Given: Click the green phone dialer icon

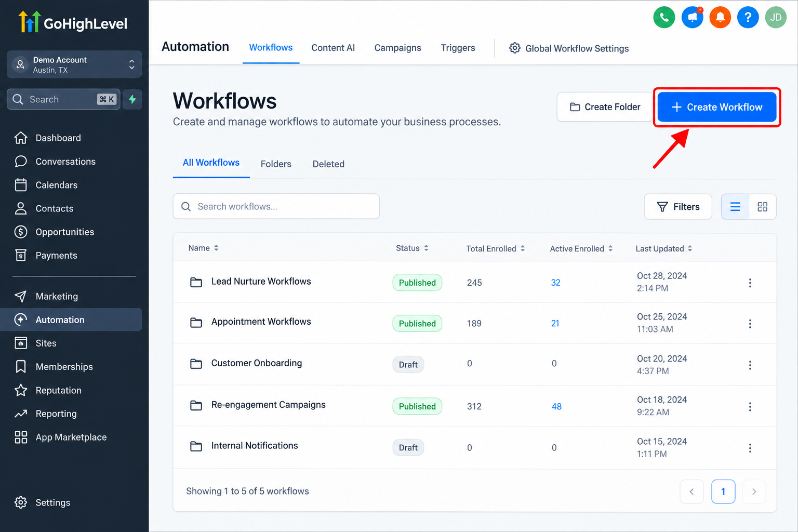Looking at the screenshot, I should pos(664,17).
